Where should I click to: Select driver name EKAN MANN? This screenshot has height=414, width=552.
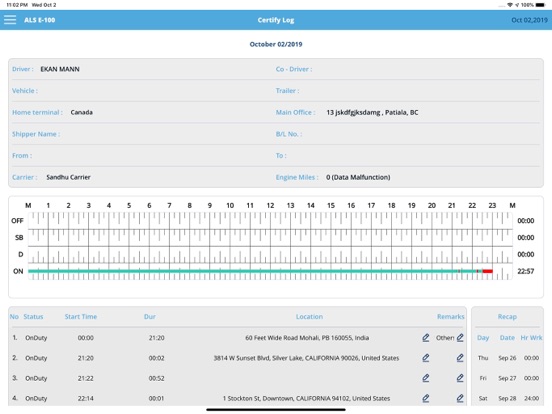pyautogui.click(x=60, y=69)
